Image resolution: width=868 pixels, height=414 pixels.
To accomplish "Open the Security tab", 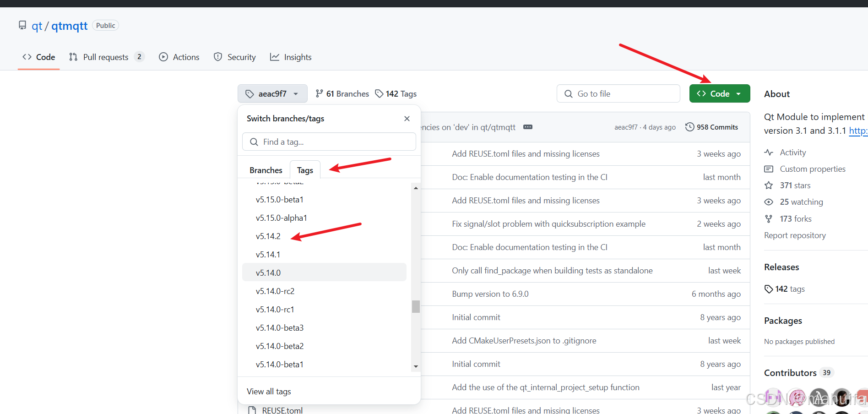I will pos(235,57).
